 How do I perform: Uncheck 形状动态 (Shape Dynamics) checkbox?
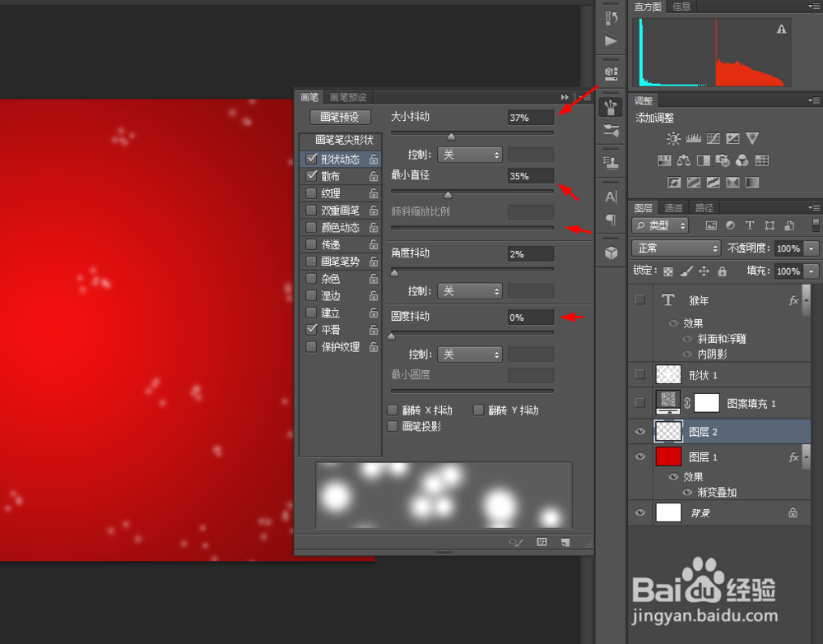tap(311, 159)
